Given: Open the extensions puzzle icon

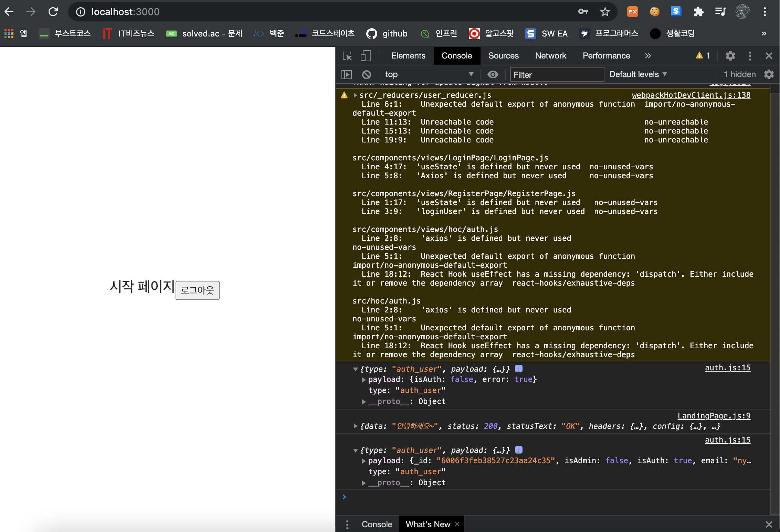Looking at the screenshot, I should coord(698,12).
